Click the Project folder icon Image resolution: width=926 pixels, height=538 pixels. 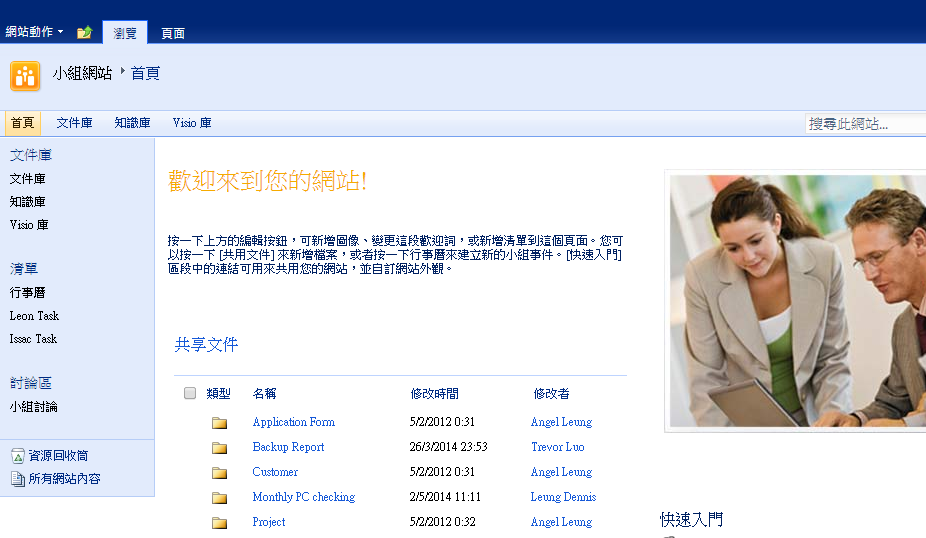[x=220, y=523]
